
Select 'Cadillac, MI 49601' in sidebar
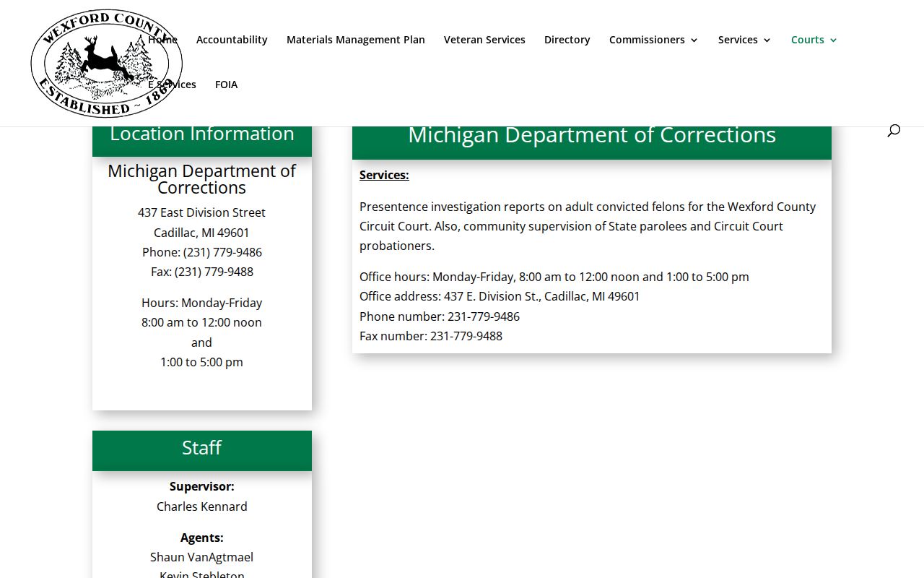tap(202, 233)
